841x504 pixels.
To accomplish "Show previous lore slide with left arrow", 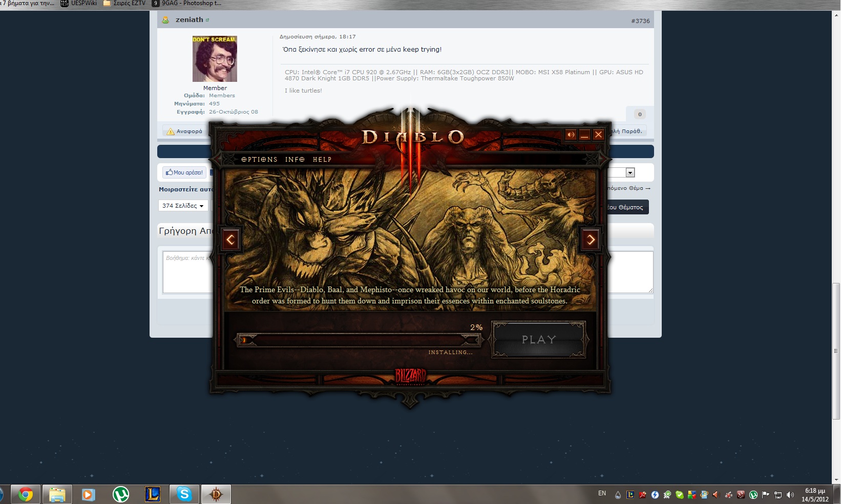I will coord(230,239).
